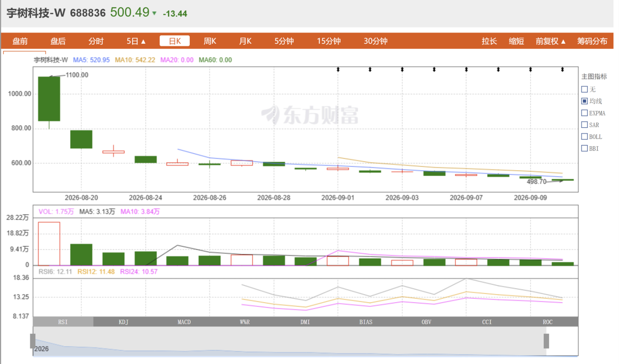Switch to the CCI indicator tab

(x=487, y=322)
